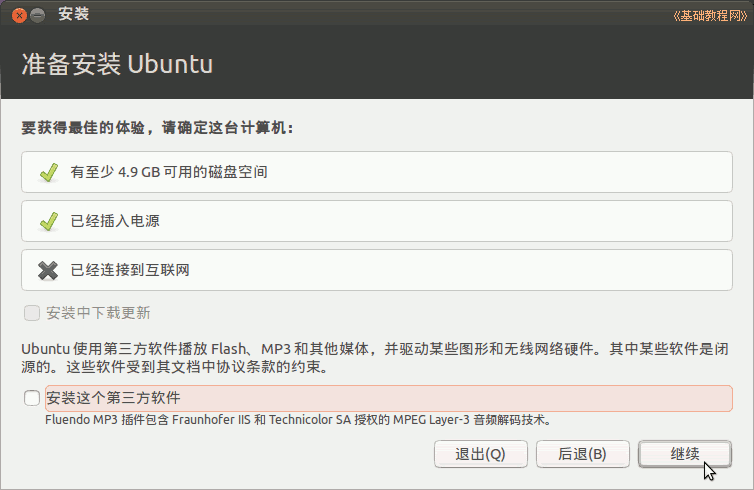754x490 pixels.
Task: Click the green checkmark beside 已经插入电源
Action: [49, 222]
